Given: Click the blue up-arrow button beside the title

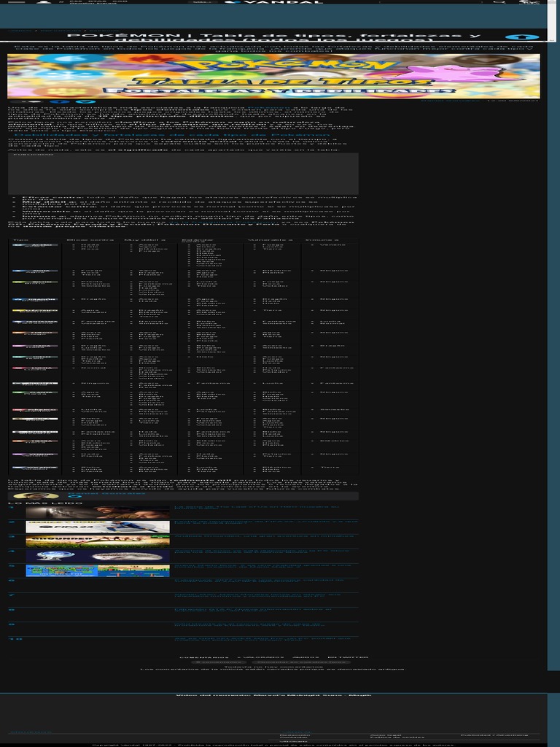Looking at the screenshot, I should pyautogui.click(x=522, y=36).
